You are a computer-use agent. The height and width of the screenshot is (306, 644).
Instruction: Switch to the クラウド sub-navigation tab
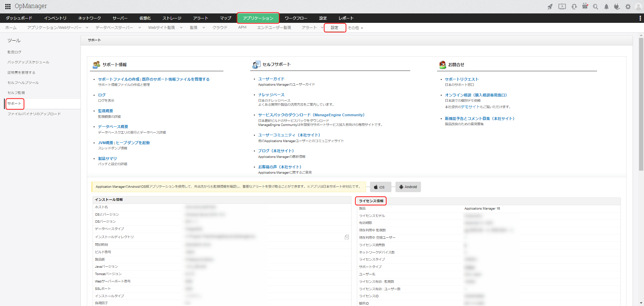pos(220,28)
